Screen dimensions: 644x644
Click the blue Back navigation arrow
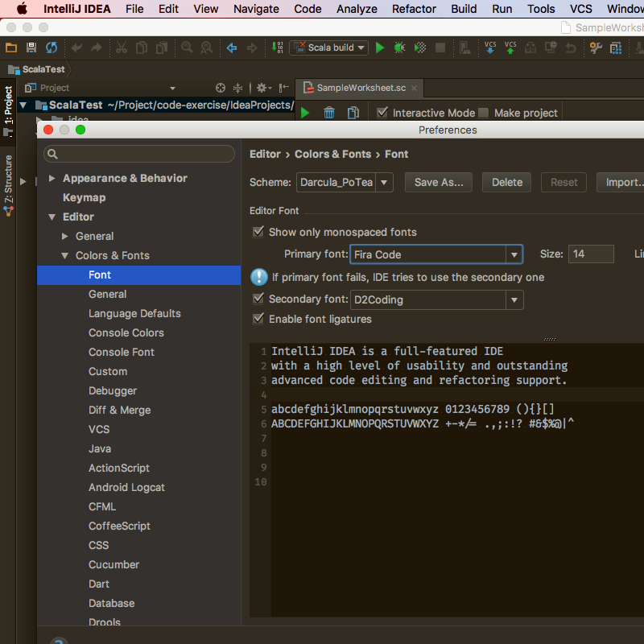(x=232, y=48)
